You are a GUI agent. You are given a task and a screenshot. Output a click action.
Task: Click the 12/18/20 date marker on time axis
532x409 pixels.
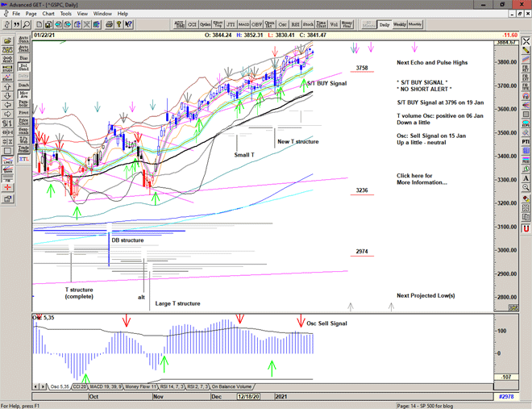coord(247,397)
